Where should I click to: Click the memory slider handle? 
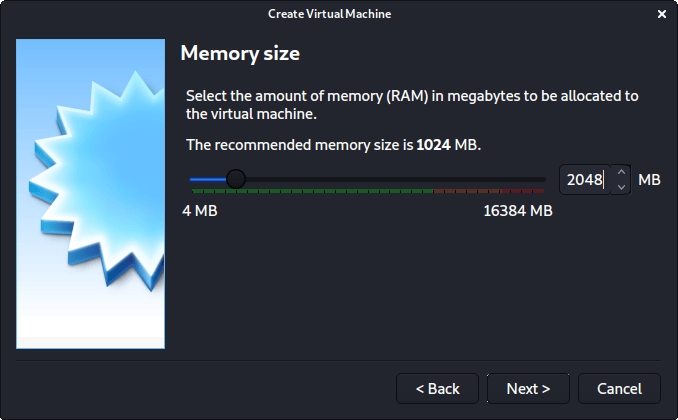(x=236, y=179)
